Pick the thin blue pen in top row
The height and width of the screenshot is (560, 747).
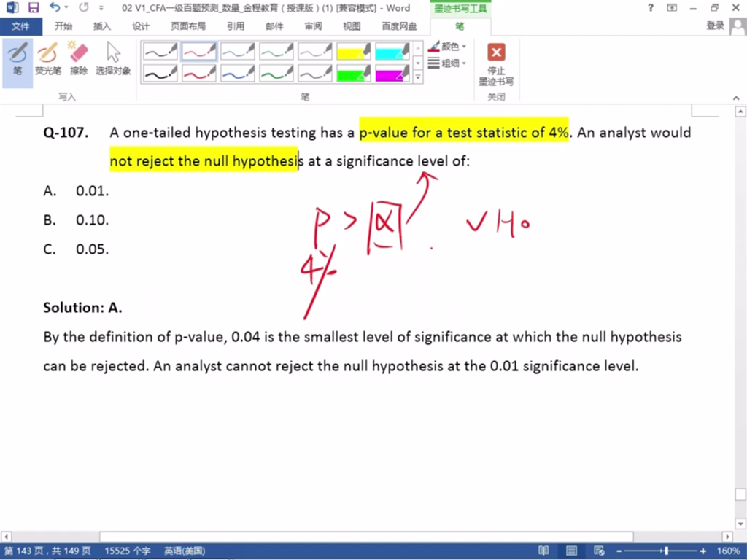pyautogui.click(x=237, y=52)
